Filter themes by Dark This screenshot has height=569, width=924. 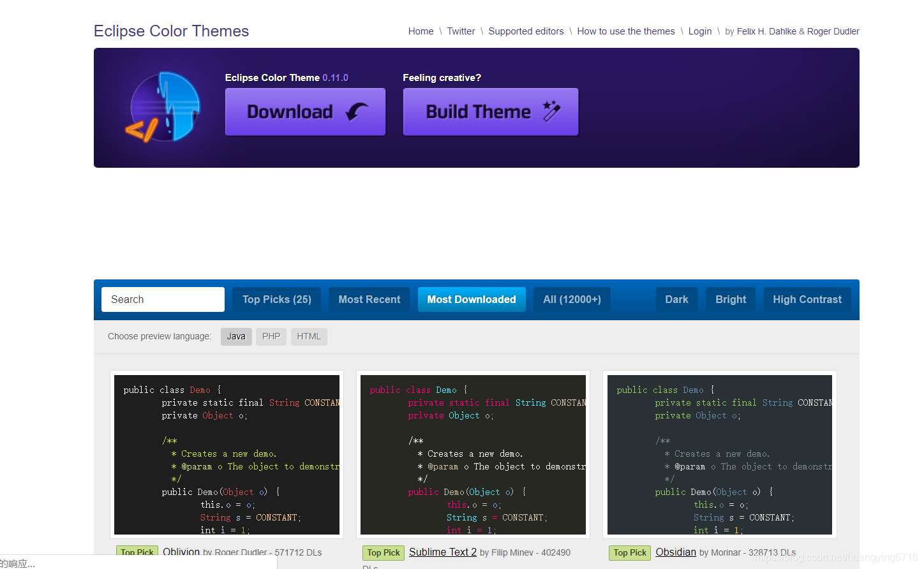coord(676,299)
